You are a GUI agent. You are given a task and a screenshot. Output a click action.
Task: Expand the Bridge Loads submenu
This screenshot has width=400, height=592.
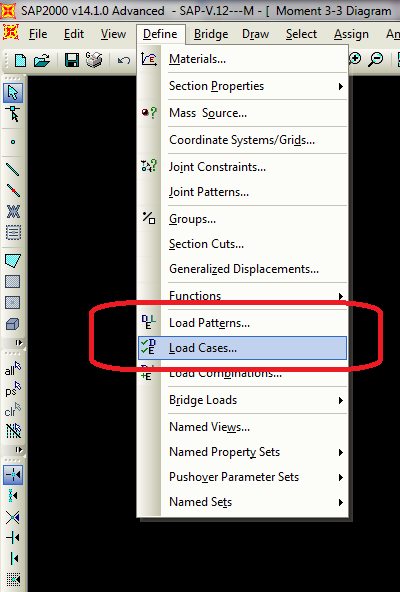coord(242,400)
